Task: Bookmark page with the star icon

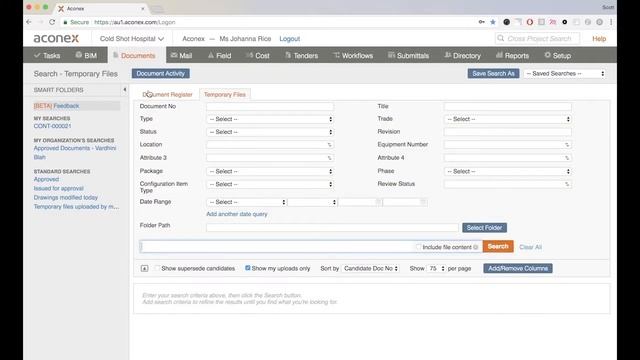Action: [x=493, y=22]
